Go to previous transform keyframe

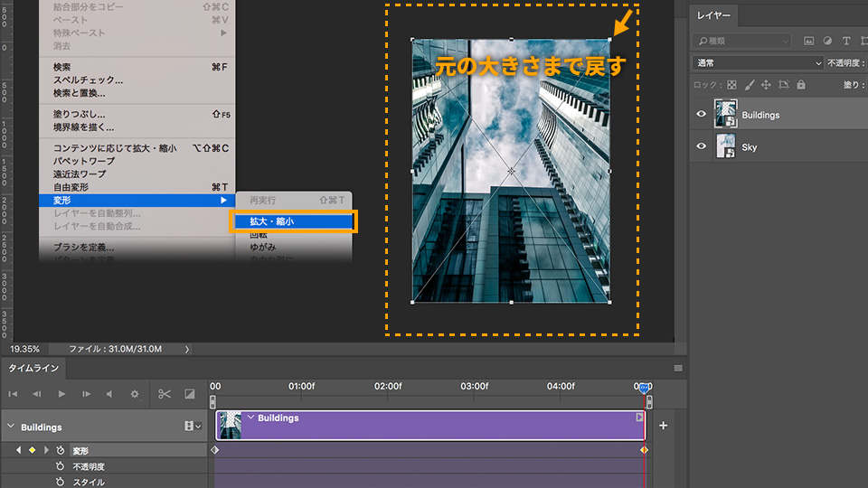(19, 450)
